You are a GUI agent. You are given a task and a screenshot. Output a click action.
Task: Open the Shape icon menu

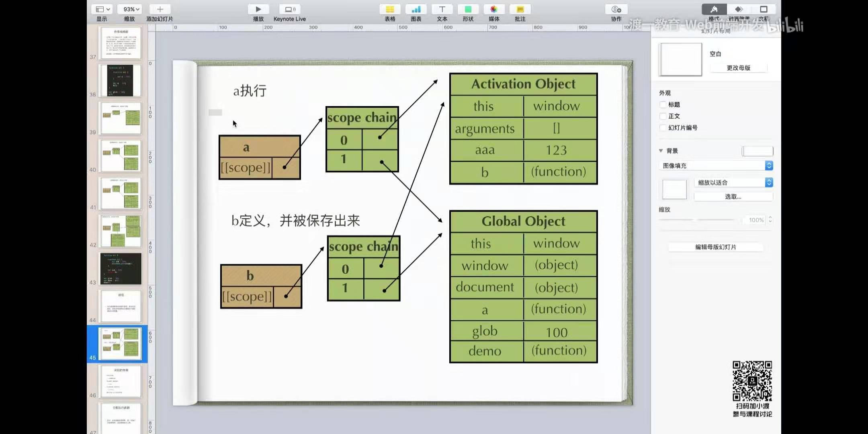tap(468, 10)
